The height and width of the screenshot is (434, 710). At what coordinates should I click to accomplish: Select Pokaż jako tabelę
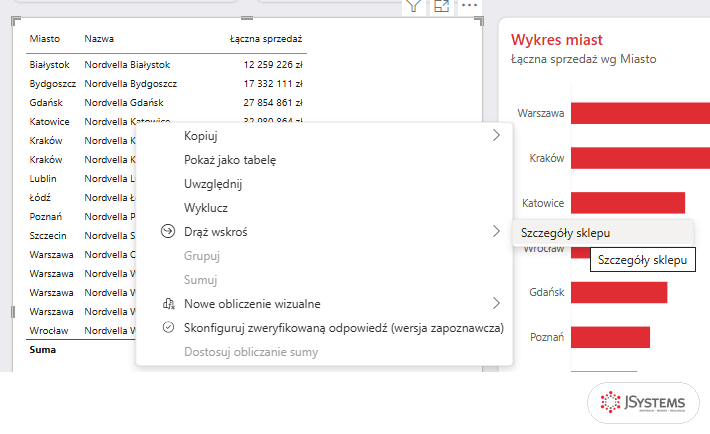230,160
